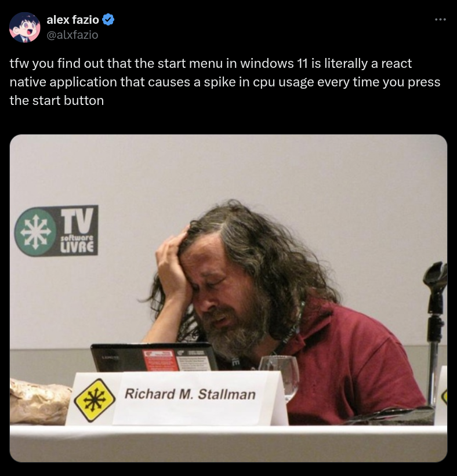Click the red sticker on laptop lid
Viewport: 457px width, 476px height.
pos(159,359)
